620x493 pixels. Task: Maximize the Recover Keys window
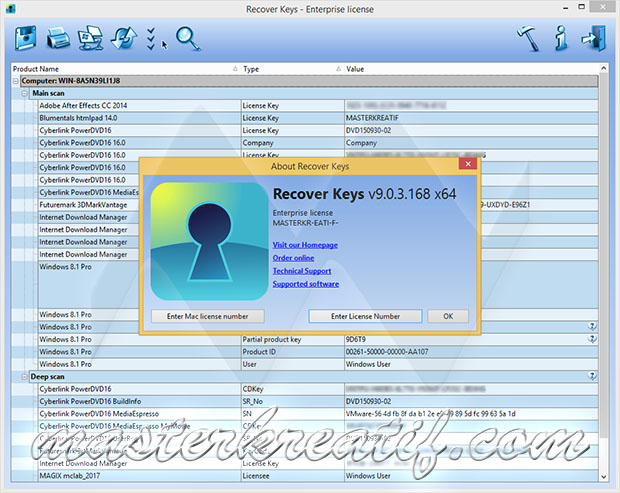pyautogui.click(x=582, y=7)
